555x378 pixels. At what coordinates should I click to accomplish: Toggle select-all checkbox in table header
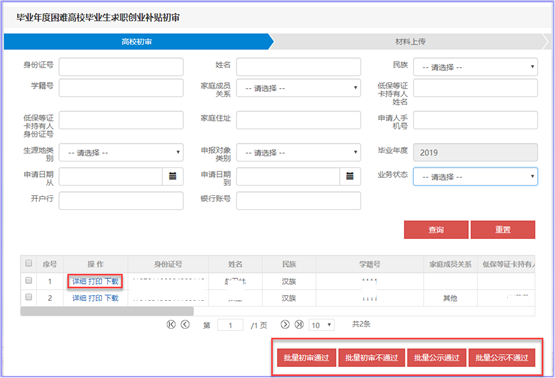[29, 263]
